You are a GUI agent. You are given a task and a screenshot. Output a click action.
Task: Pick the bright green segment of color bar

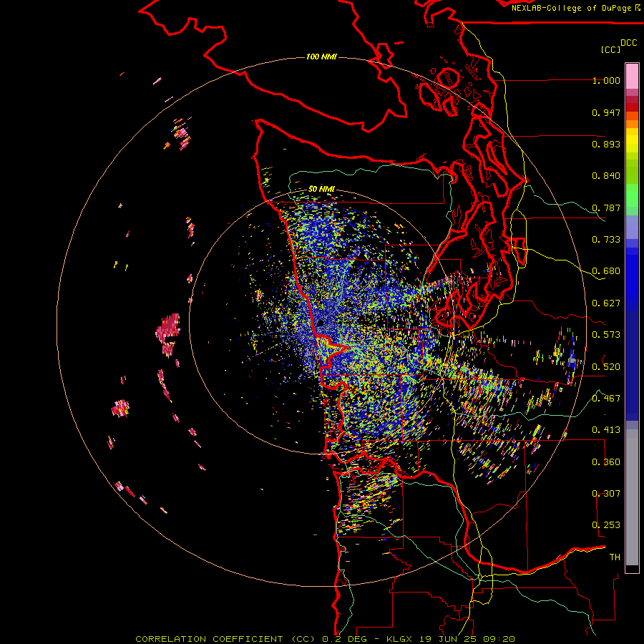click(632, 195)
